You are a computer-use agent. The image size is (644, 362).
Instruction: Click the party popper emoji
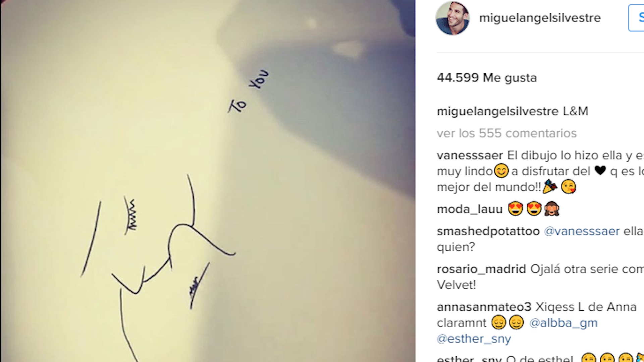(x=550, y=187)
